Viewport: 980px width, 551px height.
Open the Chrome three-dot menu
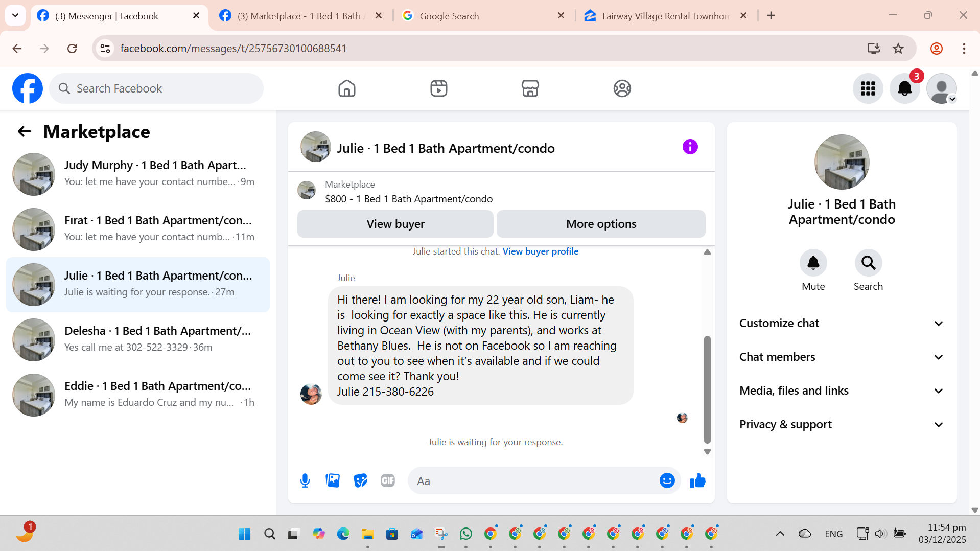(964, 49)
